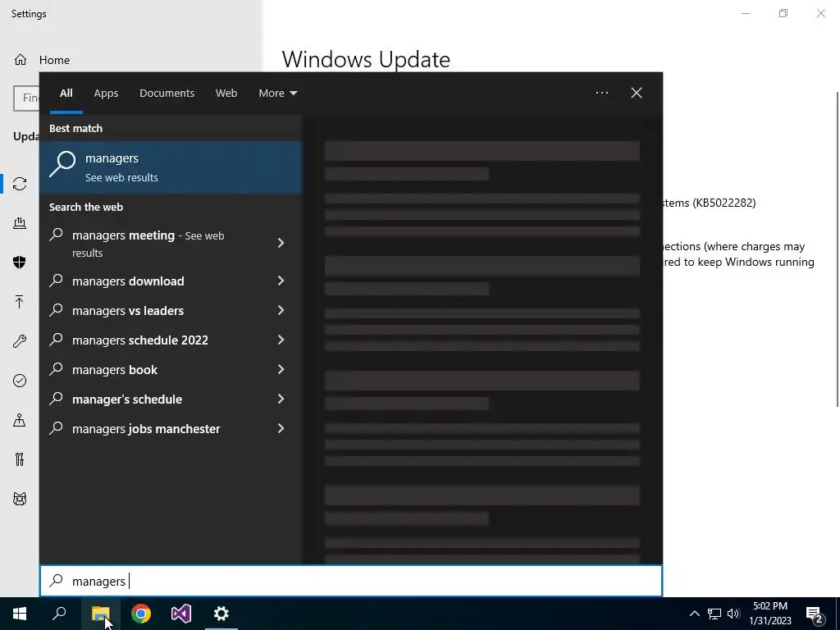Switch to the All search tab
The image size is (840, 630).
tap(66, 94)
